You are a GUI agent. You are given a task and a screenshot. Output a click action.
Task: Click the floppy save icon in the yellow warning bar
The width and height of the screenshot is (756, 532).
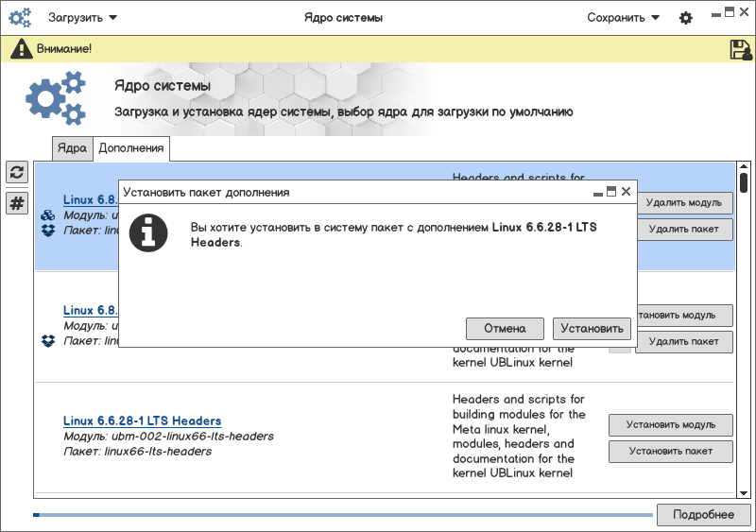[x=741, y=49]
